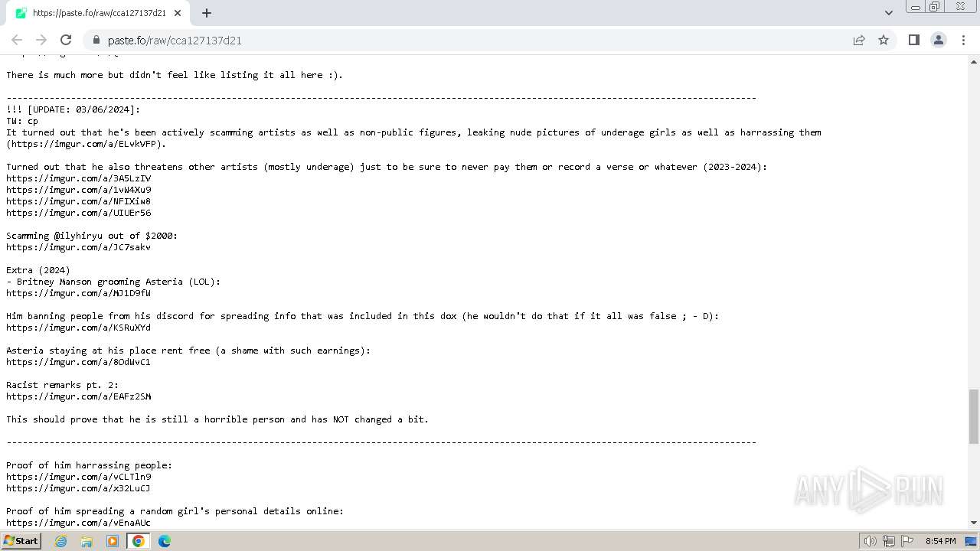This screenshot has height=551, width=980.
Task: Click the imgur.com/a/x32LuCJ line
Action: pyautogui.click(x=79, y=488)
